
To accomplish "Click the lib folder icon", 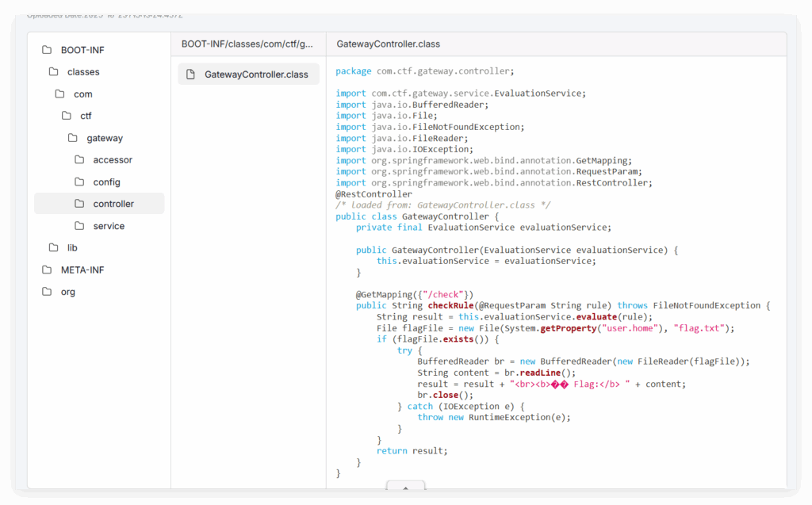I will [53, 248].
